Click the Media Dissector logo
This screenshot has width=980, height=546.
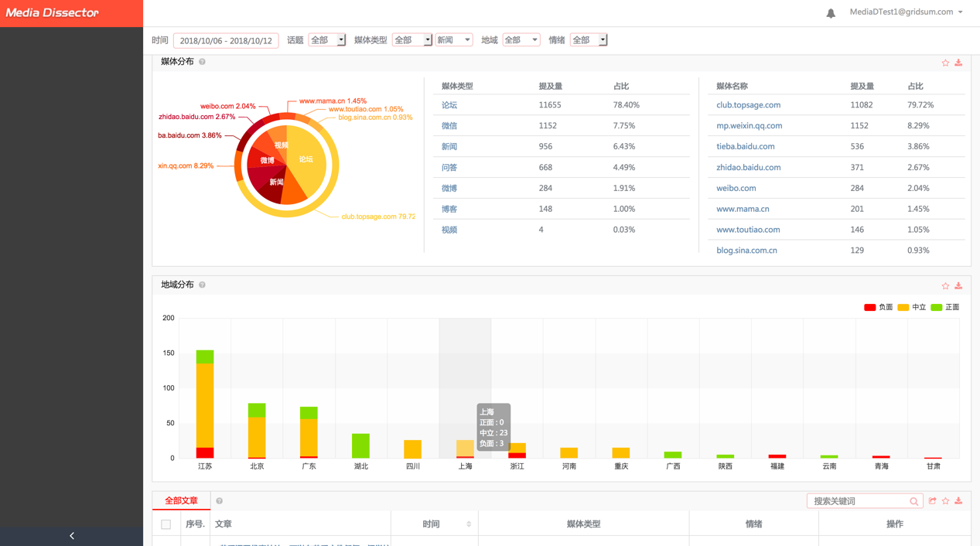coord(53,12)
